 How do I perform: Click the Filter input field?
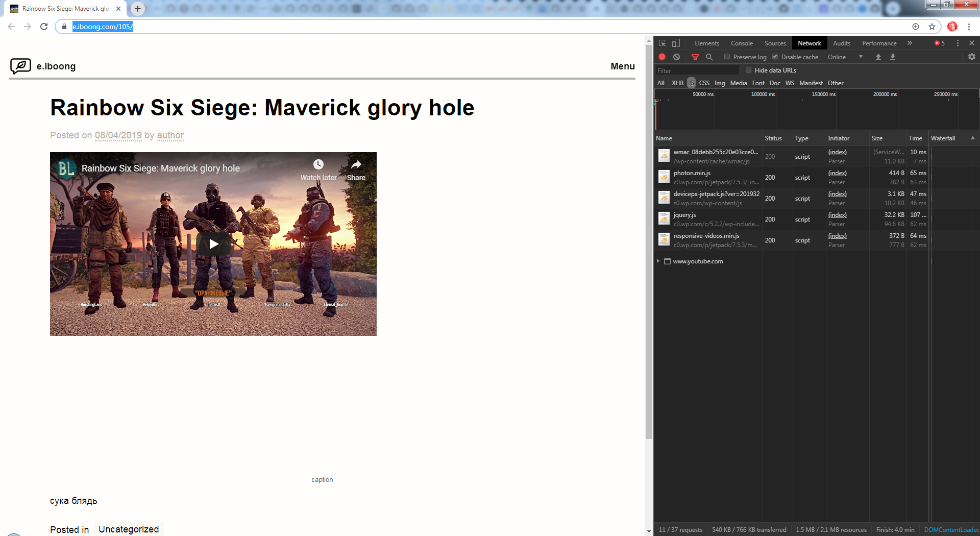point(697,70)
